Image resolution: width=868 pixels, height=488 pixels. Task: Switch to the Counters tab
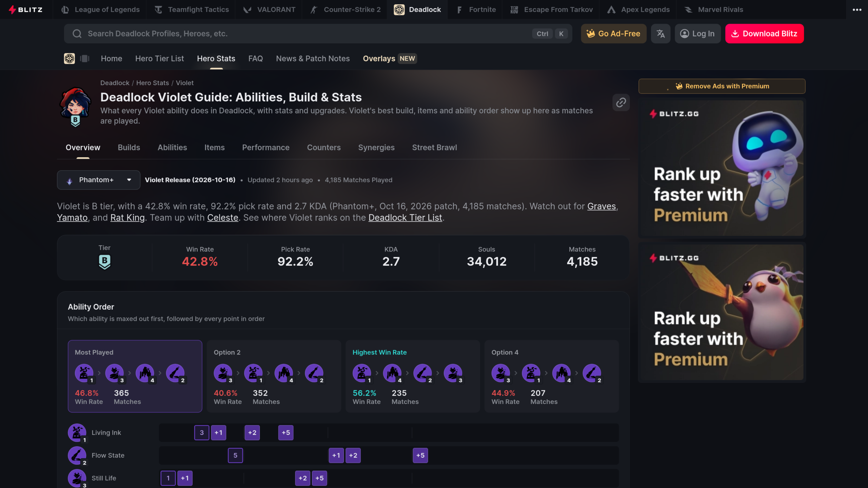(x=323, y=147)
